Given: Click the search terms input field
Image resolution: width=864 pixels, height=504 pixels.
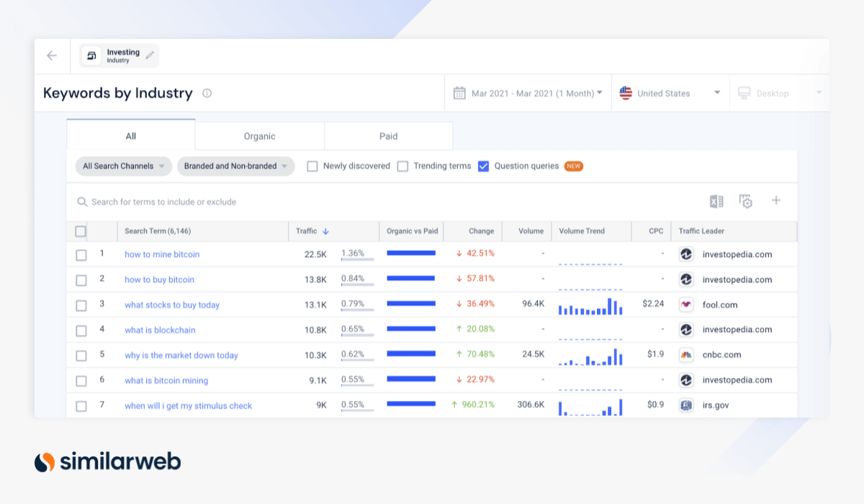Looking at the screenshot, I should pyautogui.click(x=216, y=201).
